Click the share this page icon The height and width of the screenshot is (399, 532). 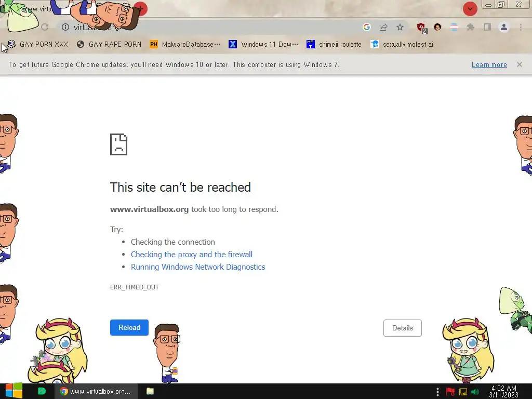pos(383,27)
